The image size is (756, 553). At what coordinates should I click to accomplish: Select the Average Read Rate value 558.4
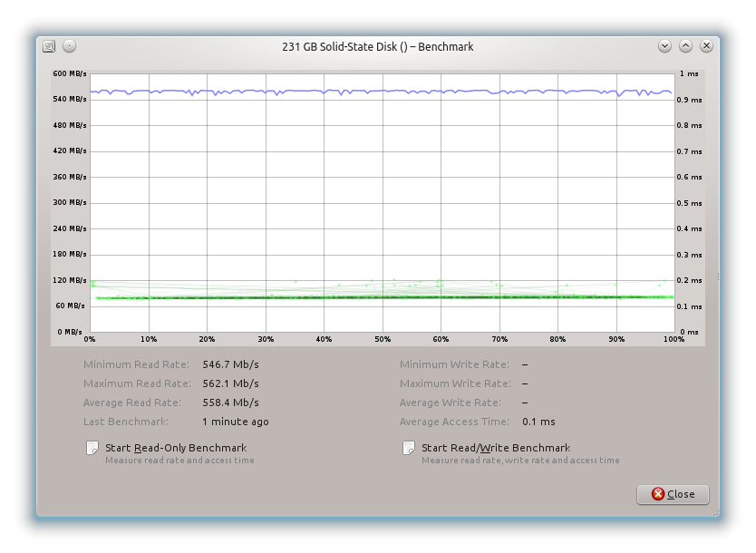230,403
